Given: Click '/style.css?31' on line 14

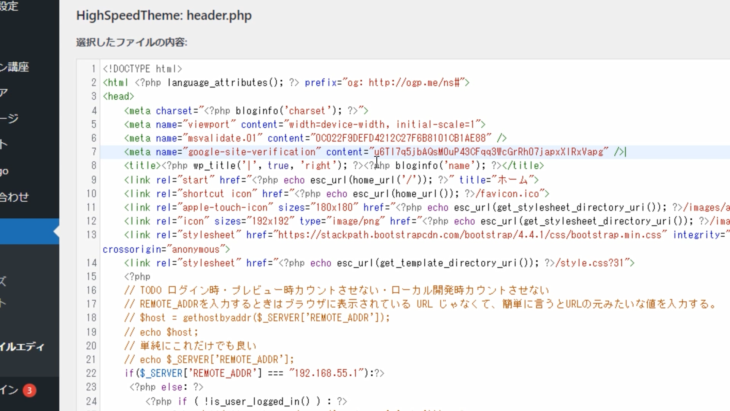Looking at the screenshot, I should pos(589,263).
